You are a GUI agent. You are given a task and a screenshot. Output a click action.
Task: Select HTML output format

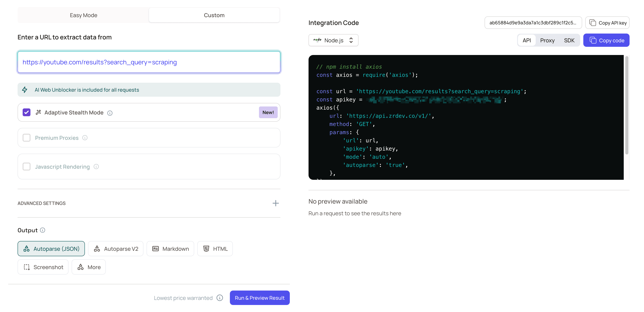pos(215,249)
